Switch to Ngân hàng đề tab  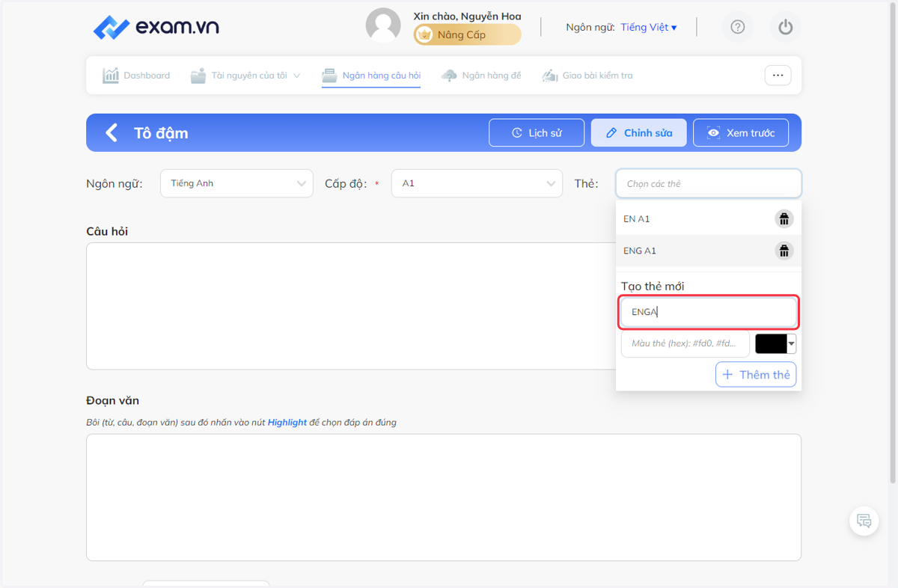tap(481, 76)
